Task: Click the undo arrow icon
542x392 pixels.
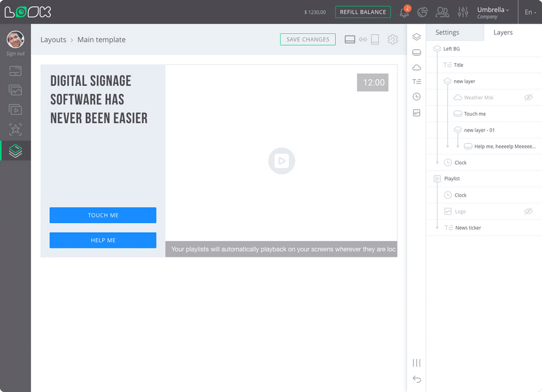Action: tap(417, 379)
